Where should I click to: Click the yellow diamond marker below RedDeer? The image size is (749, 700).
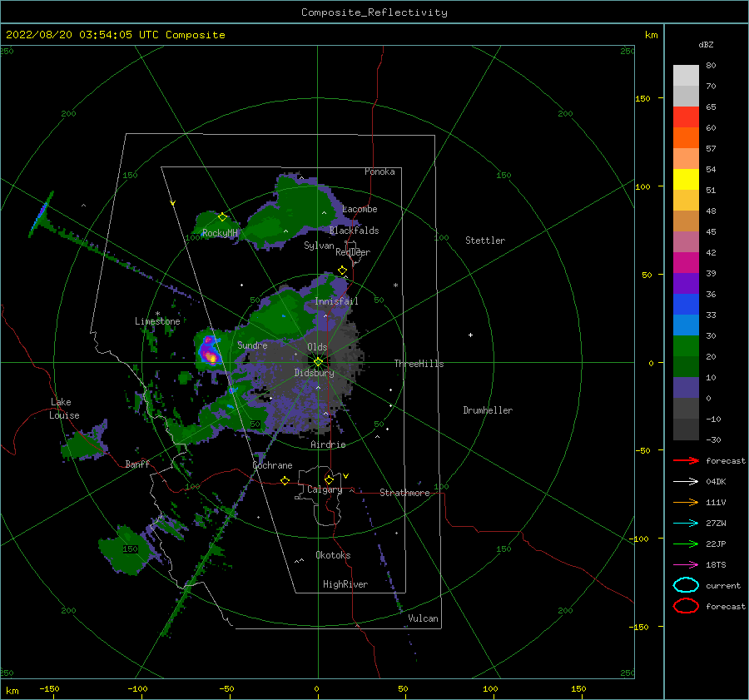point(342,271)
